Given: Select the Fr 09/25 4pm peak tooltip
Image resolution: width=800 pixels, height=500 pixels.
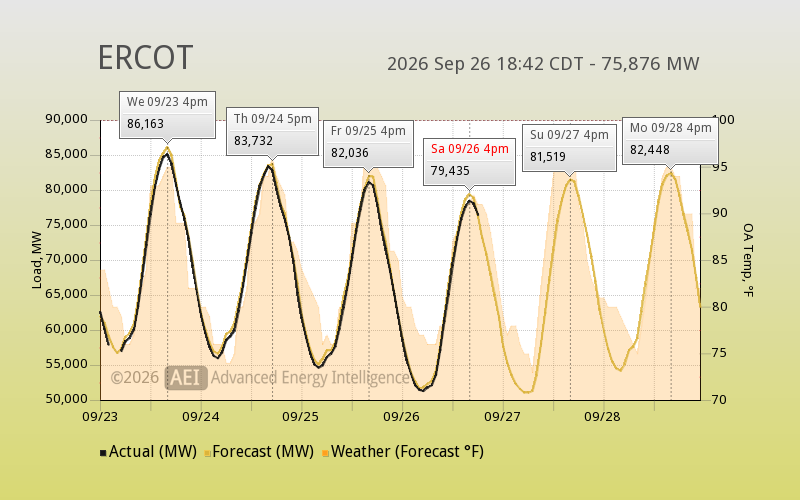Looking at the screenshot, I should click(x=368, y=144).
